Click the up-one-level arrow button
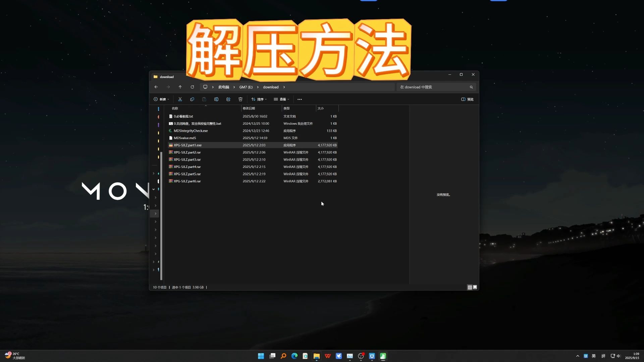Image resolution: width=644 pixels, height=362 pixels. tap(180, 87)
